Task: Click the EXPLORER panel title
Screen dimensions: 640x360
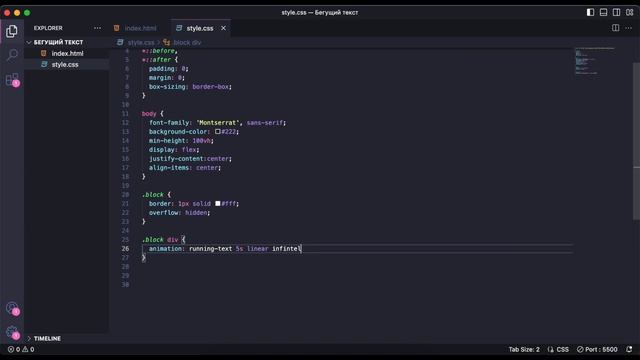Action: click(48, 28)
